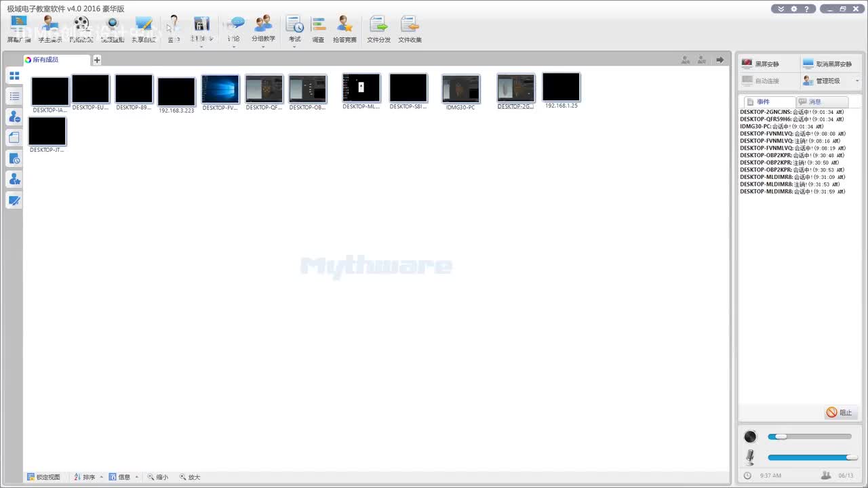This screenshot has width=868, height=488.
Task: Adjust the microphone volume slider
Action: tap(812, 457)
